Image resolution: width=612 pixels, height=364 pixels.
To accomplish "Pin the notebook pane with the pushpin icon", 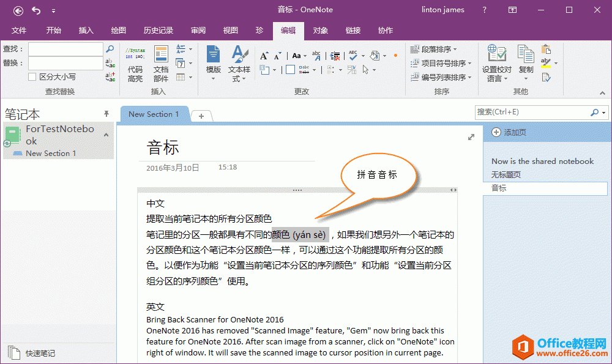I will [106, 114].
